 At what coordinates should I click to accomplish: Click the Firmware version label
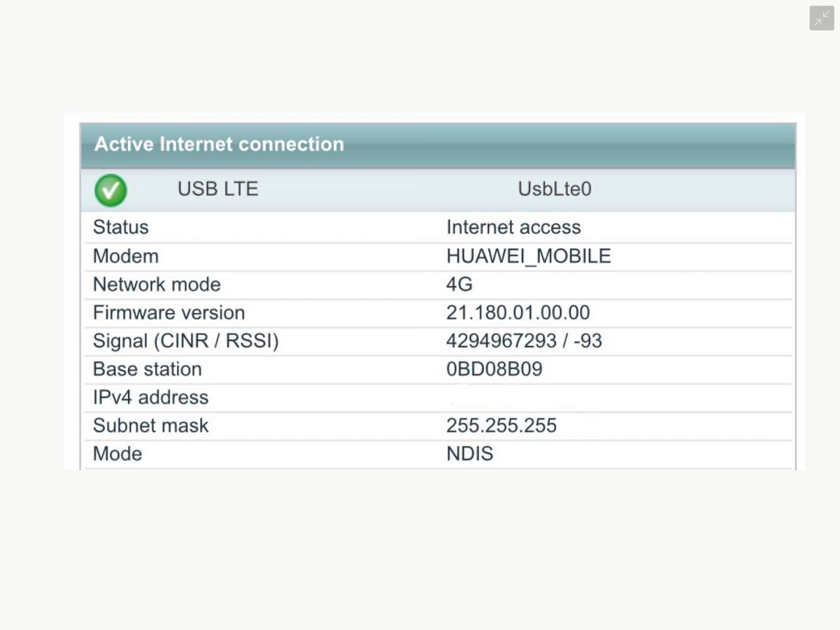[169, 312]
